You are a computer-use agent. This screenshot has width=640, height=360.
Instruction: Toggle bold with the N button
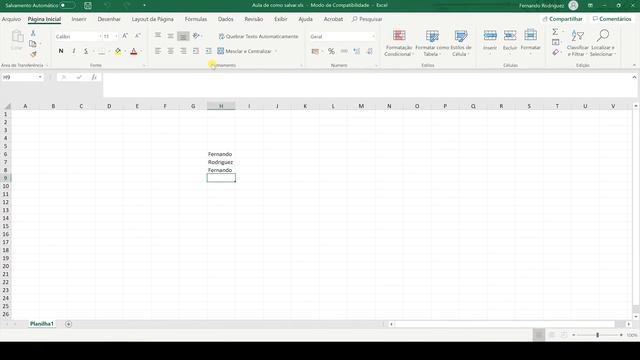(x=61, y=51)
